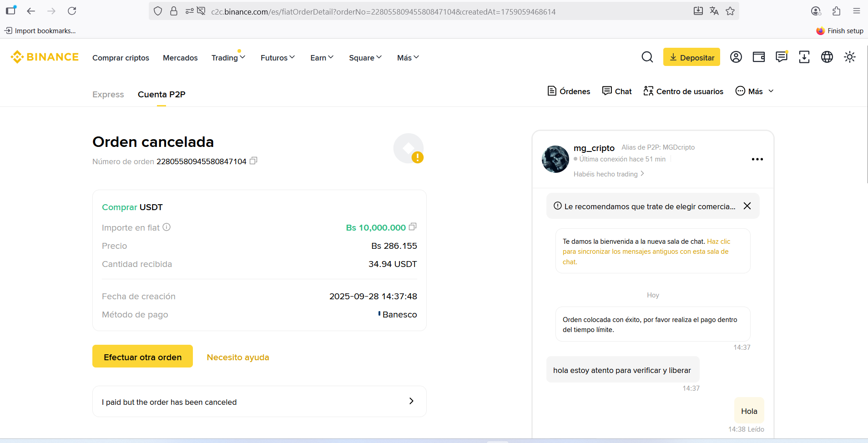Open the mg_cripto trader profile name
The width and height of the screenshot is (868, 443).
pos(594,148)
